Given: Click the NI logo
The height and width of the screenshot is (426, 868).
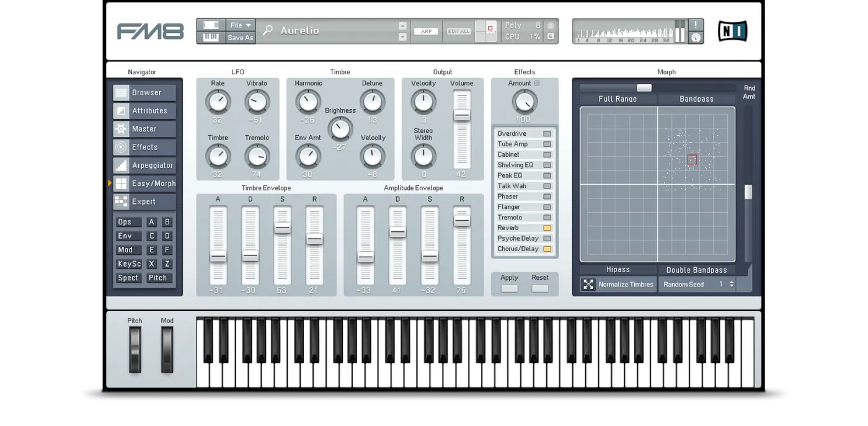Looking at the screenshot, I should 732,31.
